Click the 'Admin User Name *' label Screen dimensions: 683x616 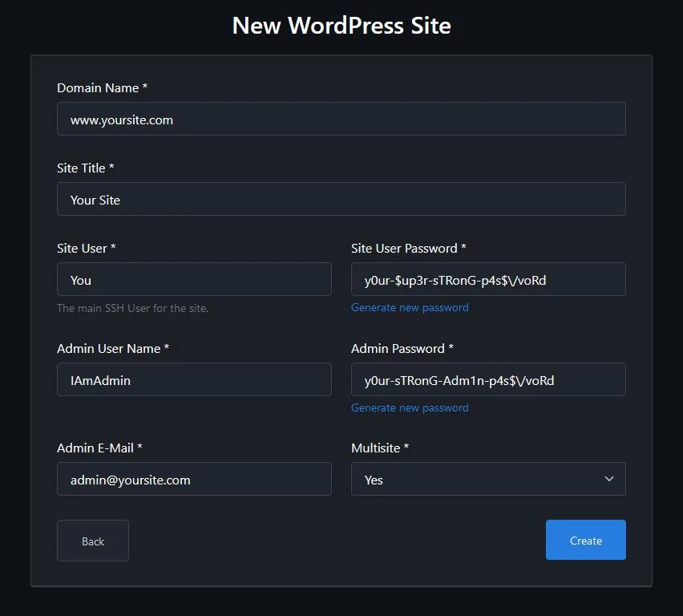(x=113, y=348)
